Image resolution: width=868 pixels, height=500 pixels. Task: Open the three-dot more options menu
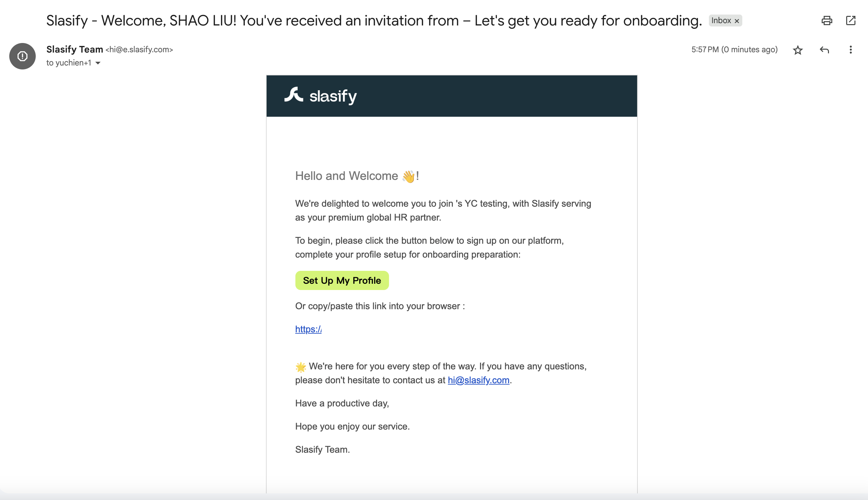tap(850, 50)
